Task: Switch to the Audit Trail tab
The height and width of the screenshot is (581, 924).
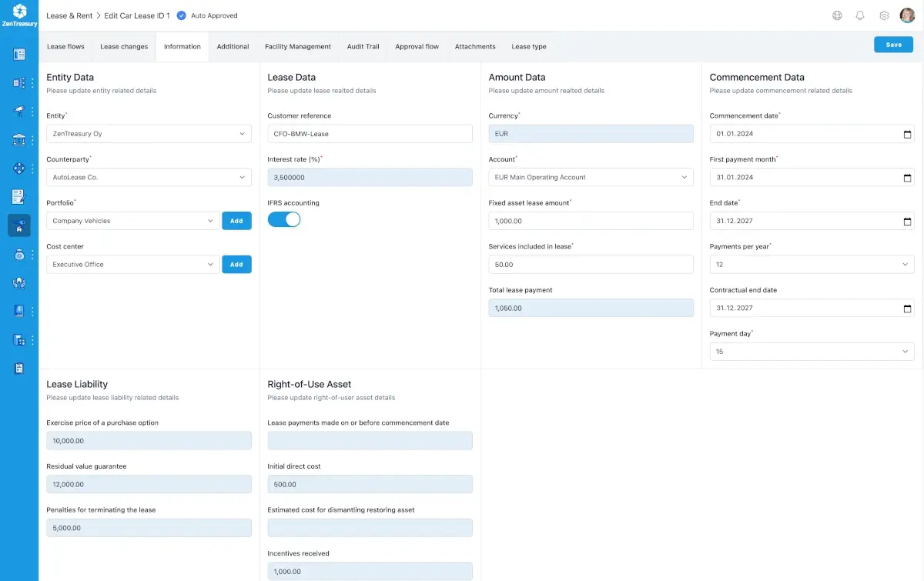Action: coord(363,47)
